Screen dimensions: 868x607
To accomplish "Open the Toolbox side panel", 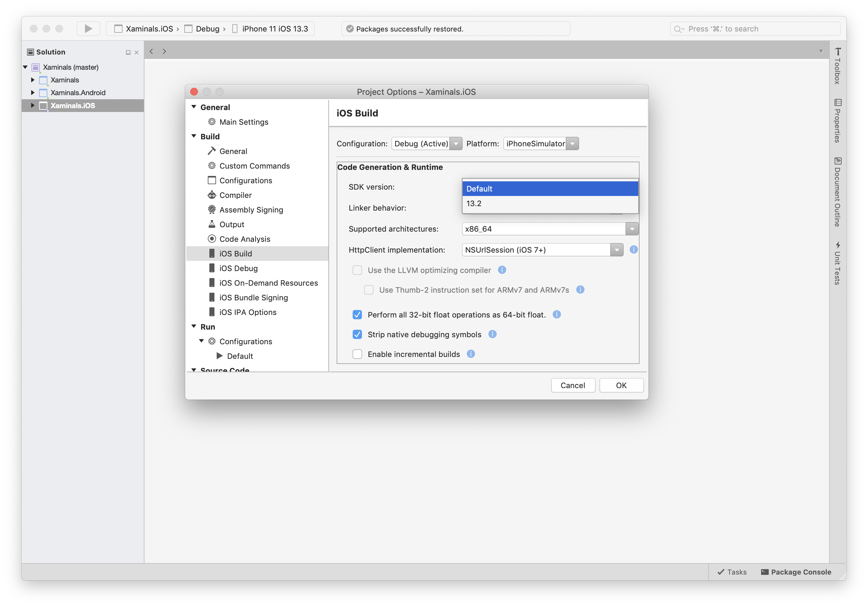I will 837,66.
